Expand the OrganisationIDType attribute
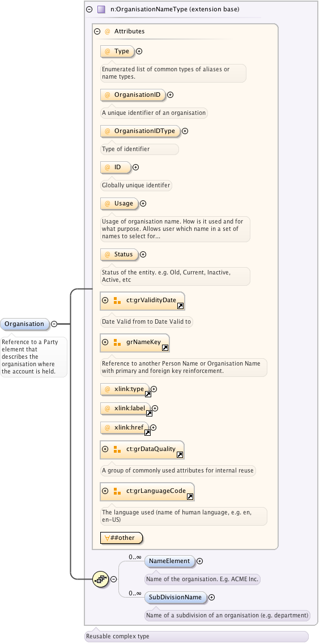Image resolution: width=328 pixels, height=644 pixels. click(x=185, y=131)
